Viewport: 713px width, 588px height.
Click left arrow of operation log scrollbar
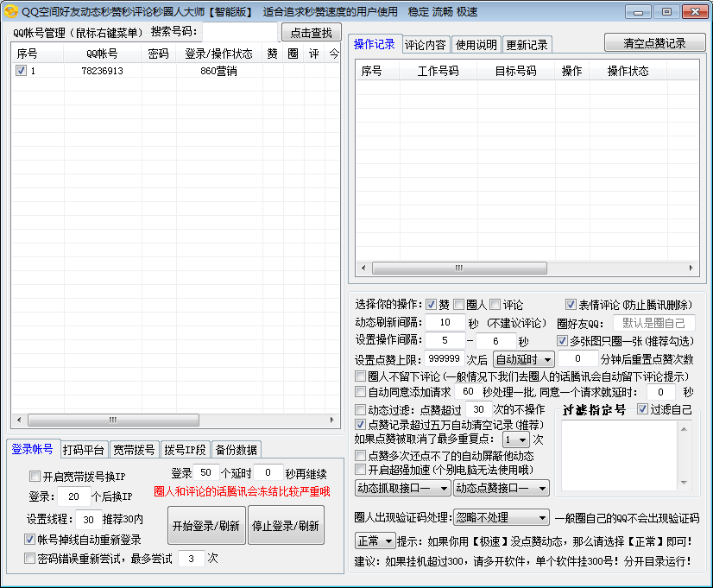[x=363, y=268]
